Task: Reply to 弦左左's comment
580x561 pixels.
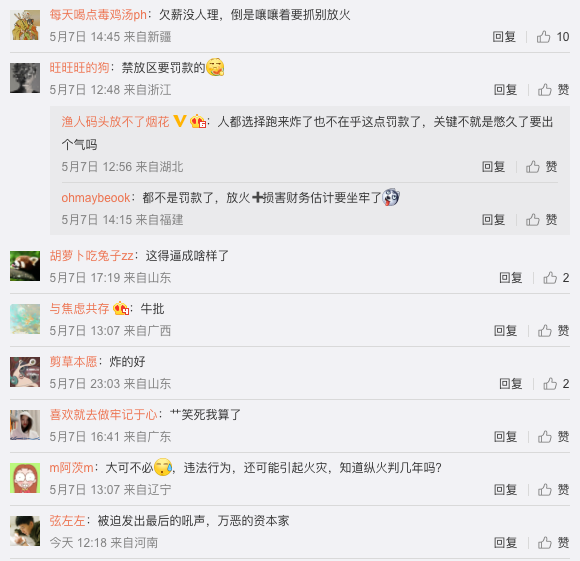Action: 505,543
